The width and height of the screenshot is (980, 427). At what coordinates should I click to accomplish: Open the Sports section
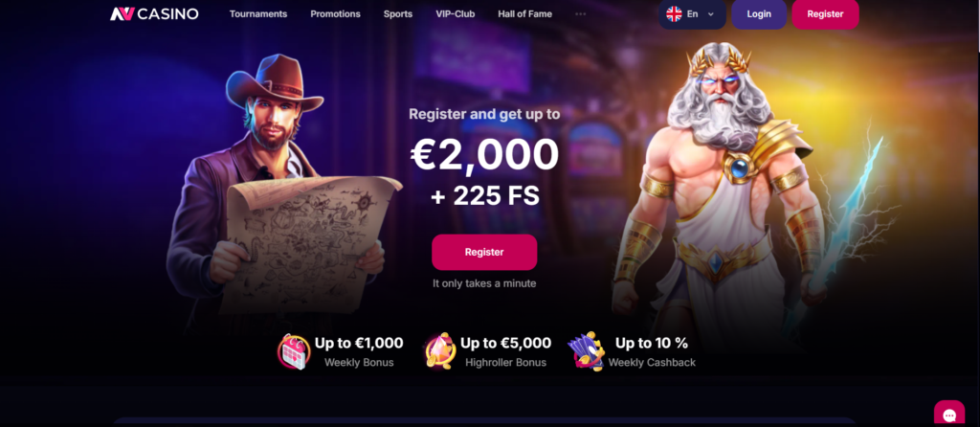(x=398, y=13)
